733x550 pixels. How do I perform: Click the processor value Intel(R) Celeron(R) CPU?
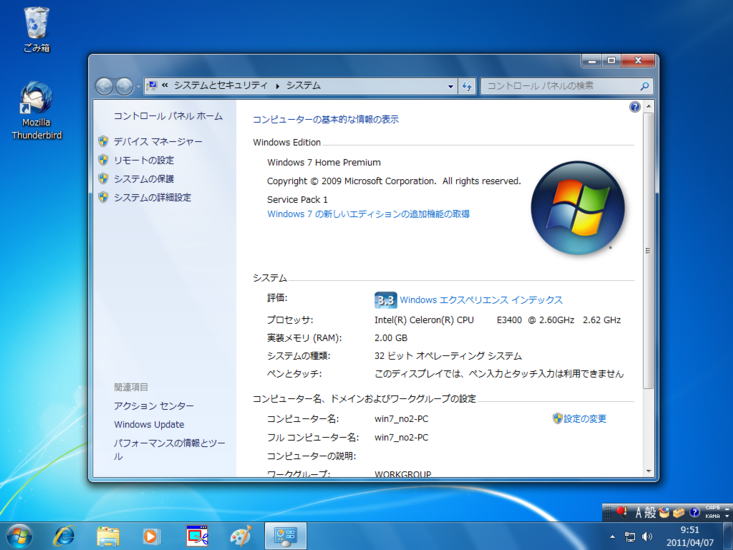[424, 320]
